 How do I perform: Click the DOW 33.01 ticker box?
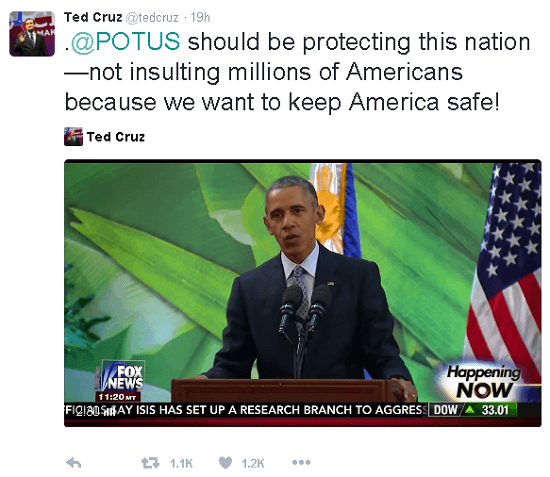tap(472, 410)
